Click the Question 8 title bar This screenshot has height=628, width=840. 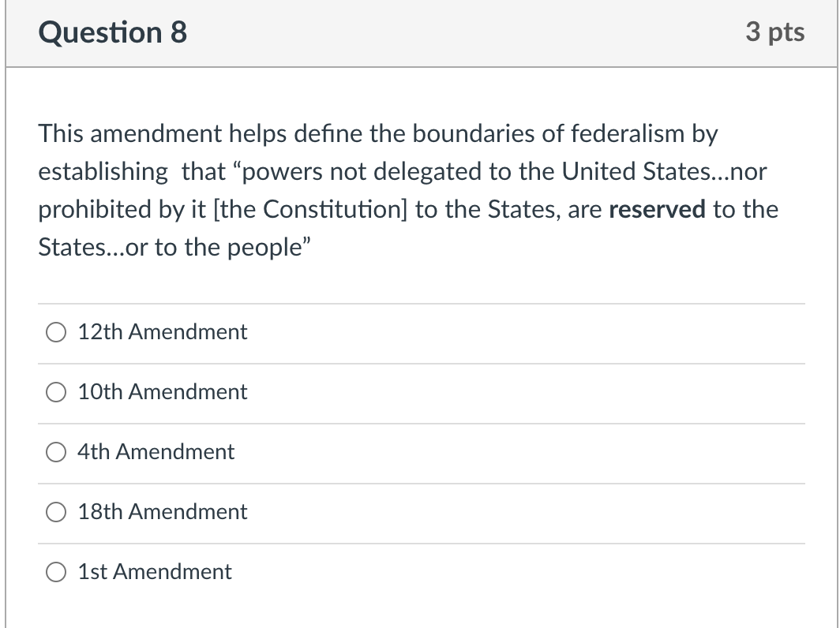point(420,32)
